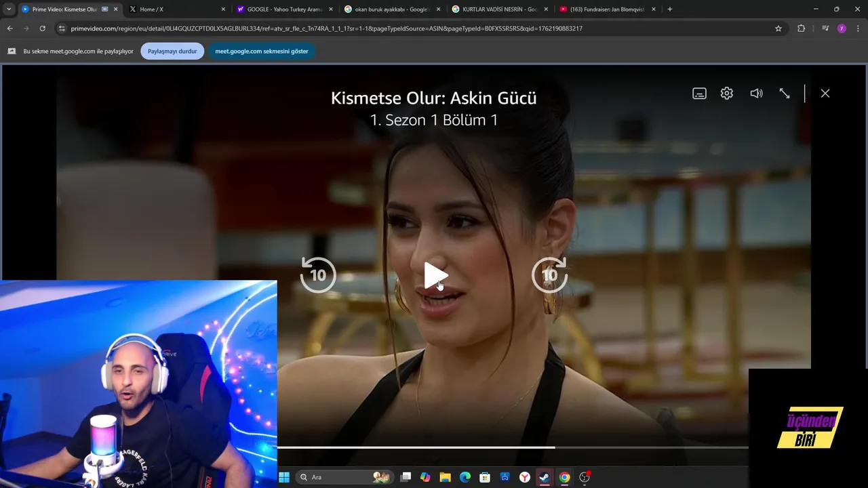Open File Explorer from the taskbar

[x=446, y=477]
